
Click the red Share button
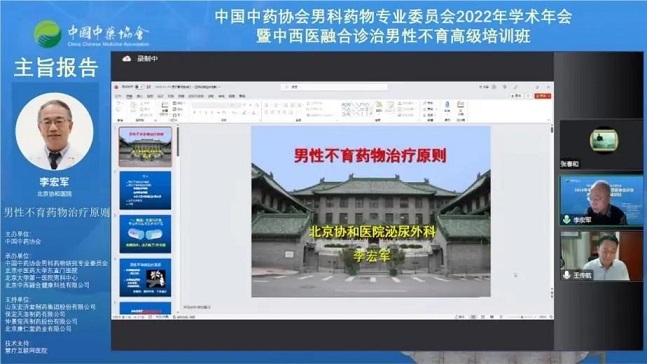click(542, 96)
